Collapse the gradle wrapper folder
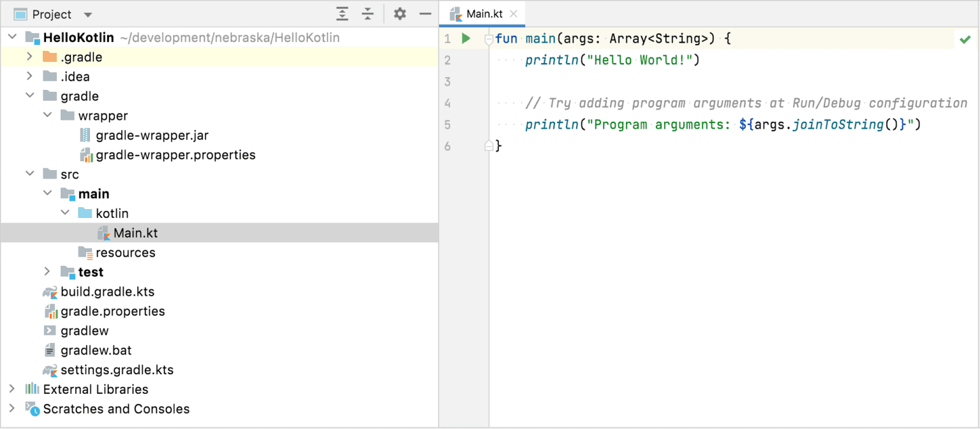980x429 pixels. pyautogui.click(x=47, y=115)
